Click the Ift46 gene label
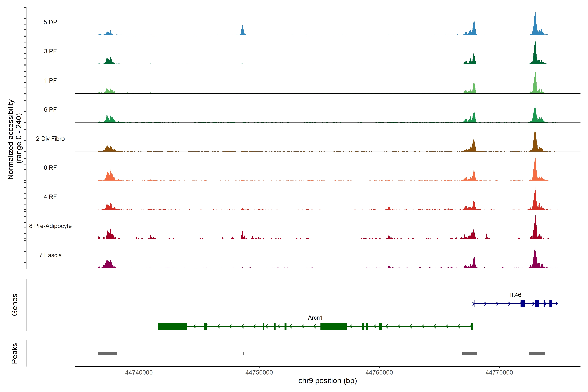The height and width of the screenshot is (392, 588). (515, 295)
